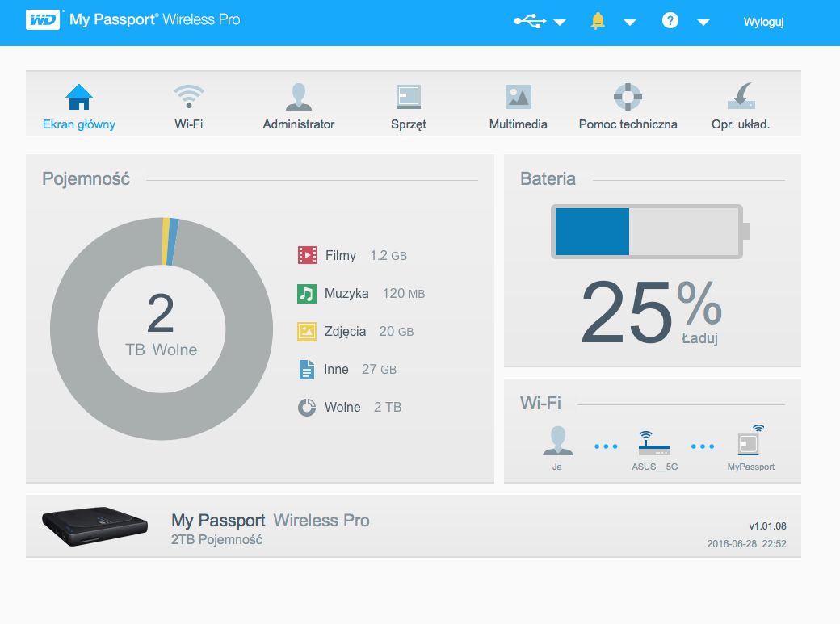840x624 pixels.
Task: Select the home house icon
Action: (x=79, y=97)
